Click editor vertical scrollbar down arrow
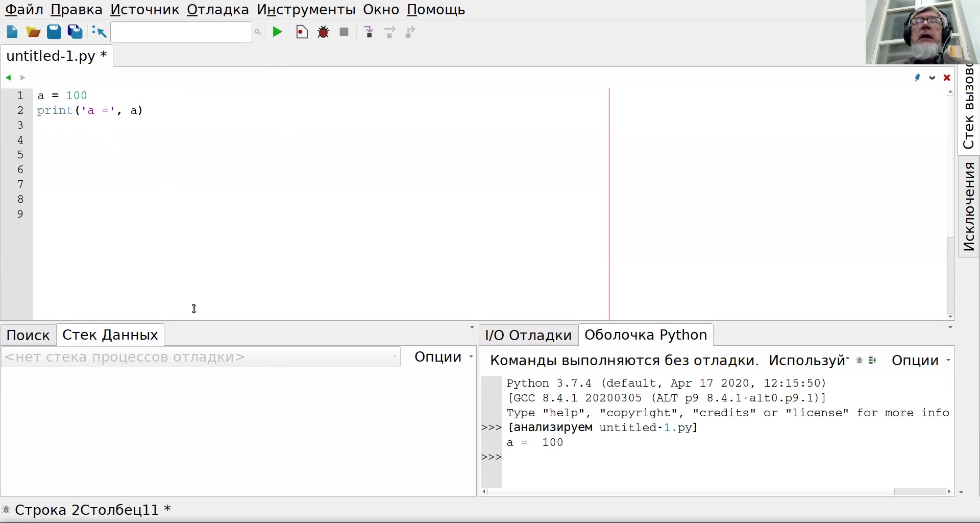This screenshot has width=980, height=523. [950, 317]
